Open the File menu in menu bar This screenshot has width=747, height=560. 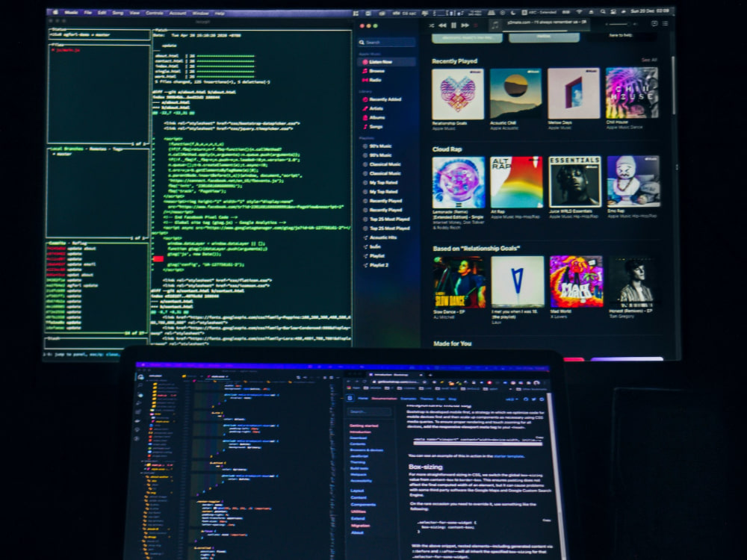point(87,13)
